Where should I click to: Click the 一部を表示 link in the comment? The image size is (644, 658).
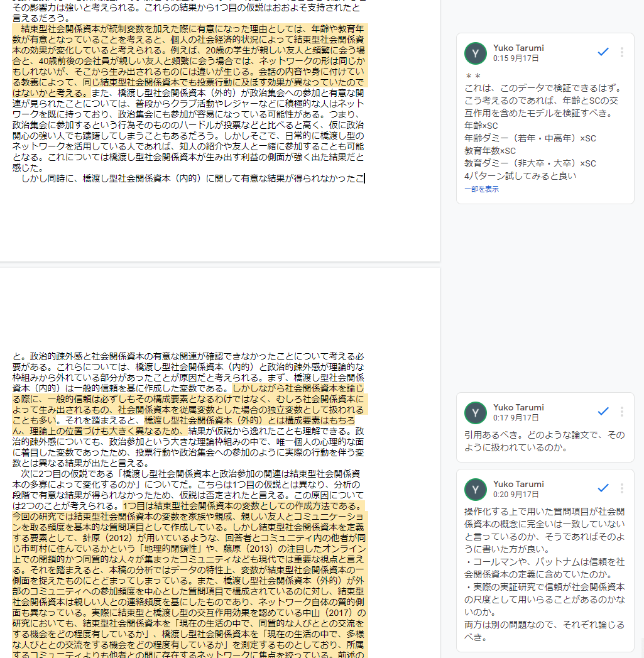click(x=482, y=189)
